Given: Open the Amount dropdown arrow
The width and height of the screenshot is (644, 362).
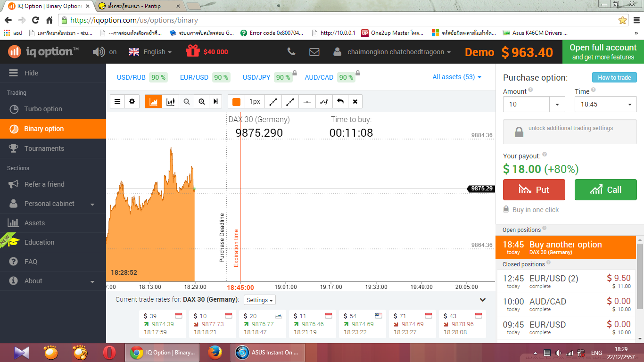Looking at the screenshot, I should click(x=557, y=104).
